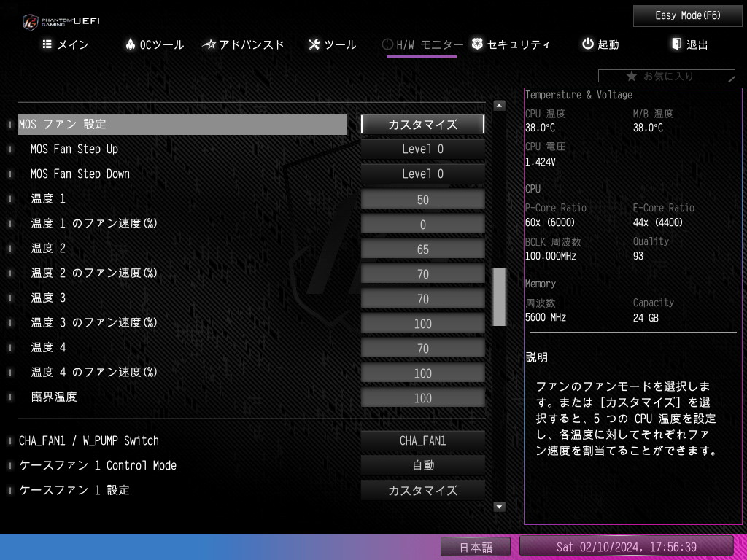Select the セキュリティ tab
Image resolution: width=747 pixels, height=560 pixels.
[511, 44]
